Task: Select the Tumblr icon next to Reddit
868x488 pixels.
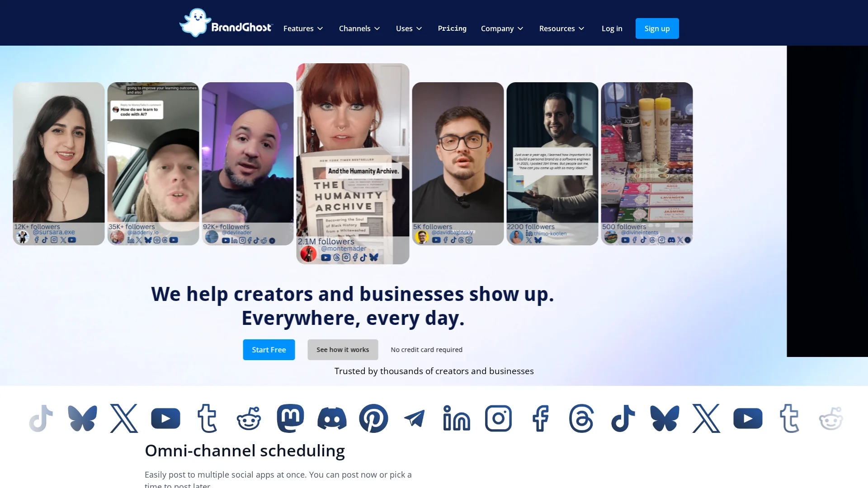Action: (x=207, y=418)
